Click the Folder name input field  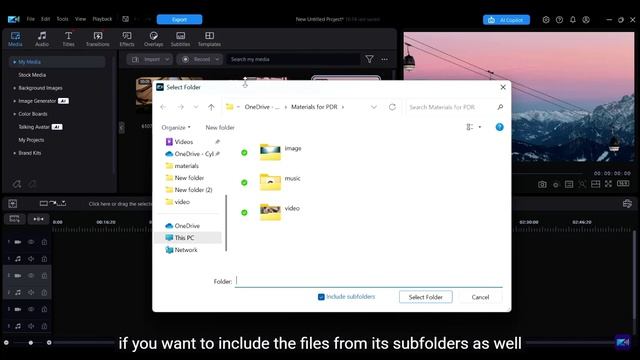(x=369, y=281)
